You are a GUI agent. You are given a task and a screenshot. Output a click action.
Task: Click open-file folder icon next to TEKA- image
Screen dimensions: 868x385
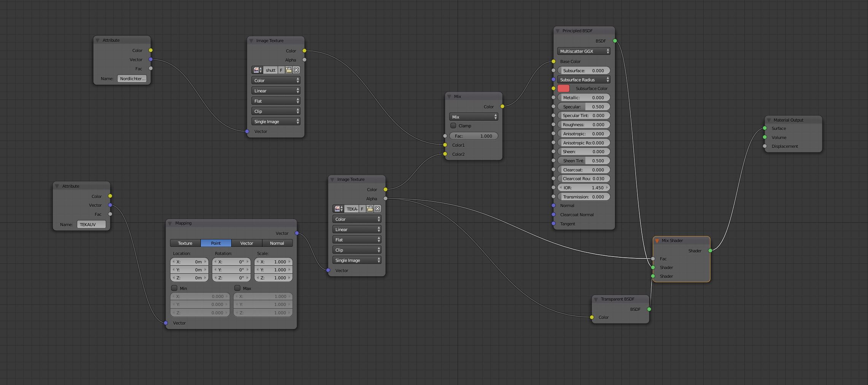pyautogui.click(x=370, y=209)
